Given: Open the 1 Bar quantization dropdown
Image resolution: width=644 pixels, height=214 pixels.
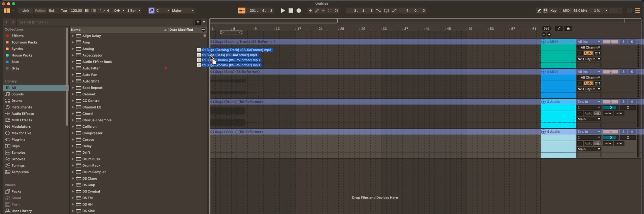Looking at the screenshot, I should [x=134, y=11].
